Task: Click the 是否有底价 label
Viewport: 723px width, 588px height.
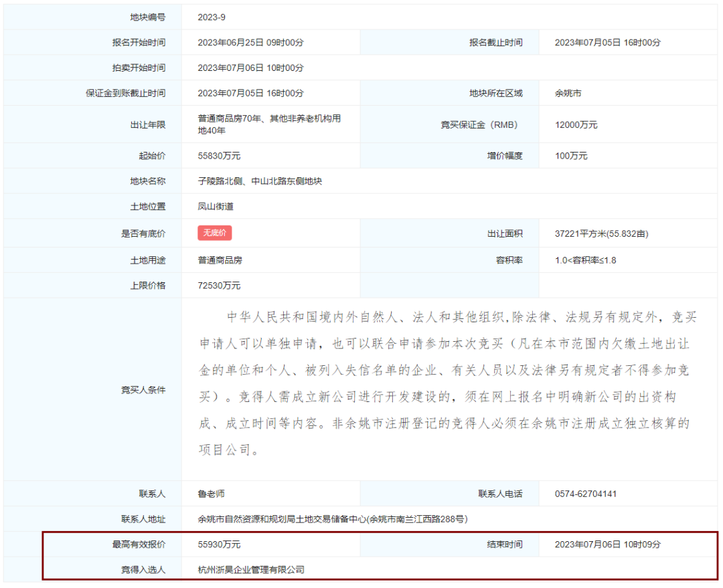Action: 143,233
